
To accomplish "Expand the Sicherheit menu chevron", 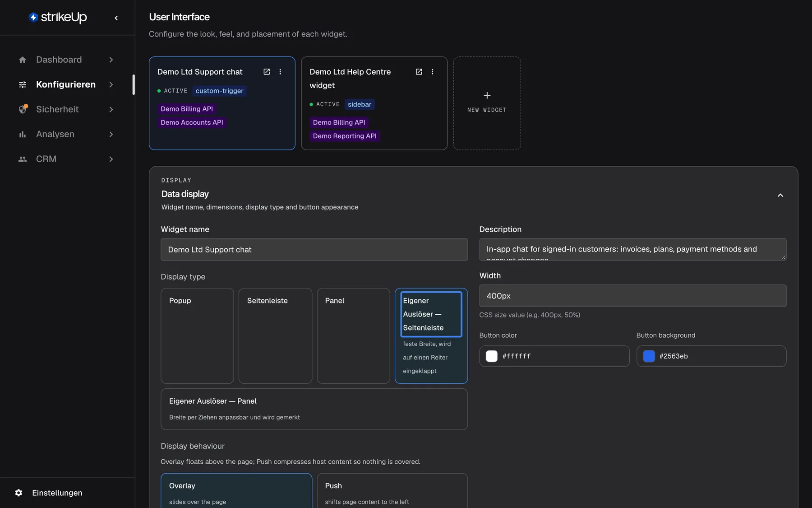I will click(111, 109).
